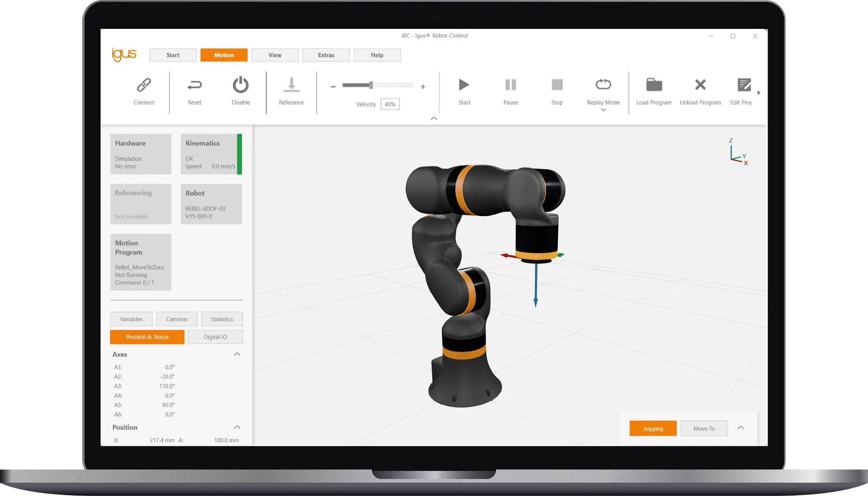
Task: Open the Cameras tab
Action: tap(177, 319)
